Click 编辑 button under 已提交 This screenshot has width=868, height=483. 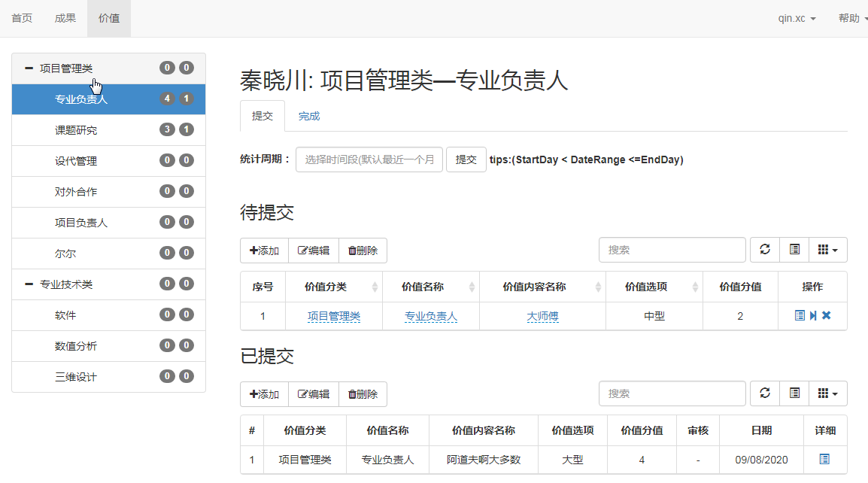pos(314,393)
